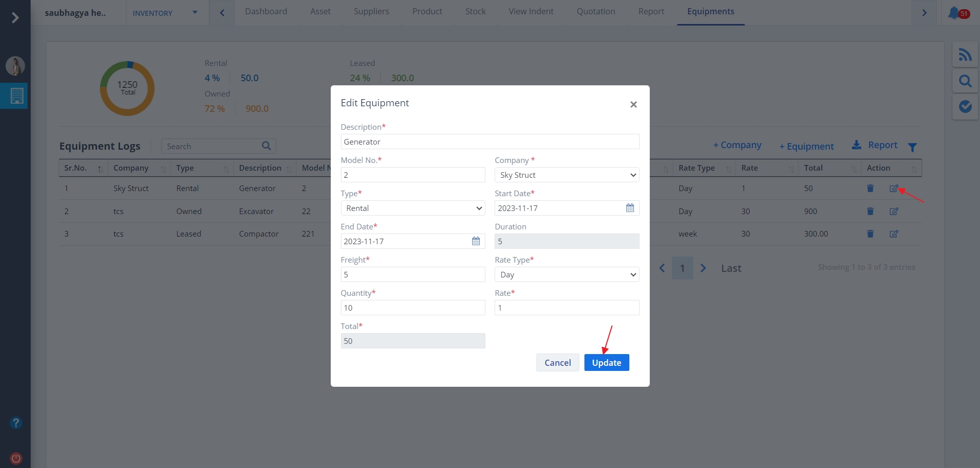
Task: Click the Quantity input field
Action: (412, 308)
